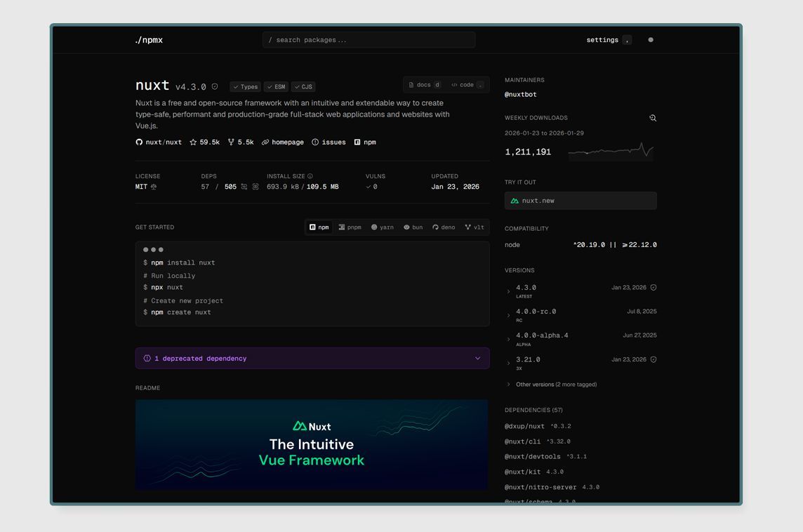
Task: Click the ESM badge
Action: [276, 86]
